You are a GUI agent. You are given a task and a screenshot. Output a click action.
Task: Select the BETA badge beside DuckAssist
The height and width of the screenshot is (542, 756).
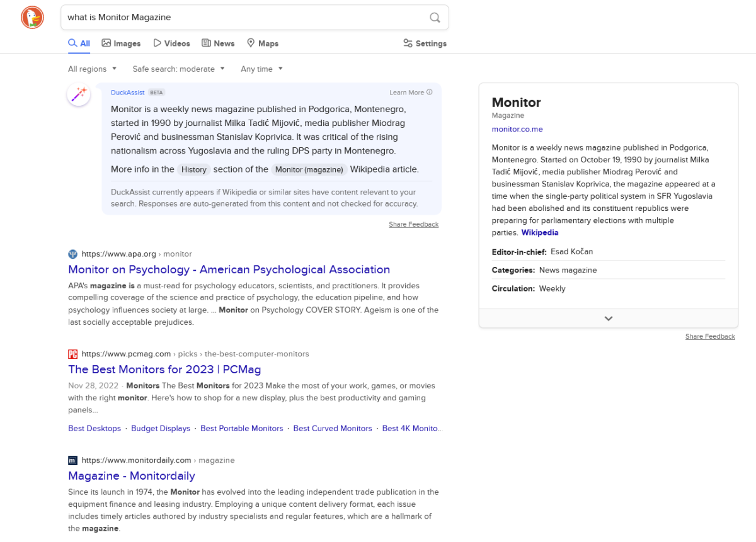[x=156, y=93]
